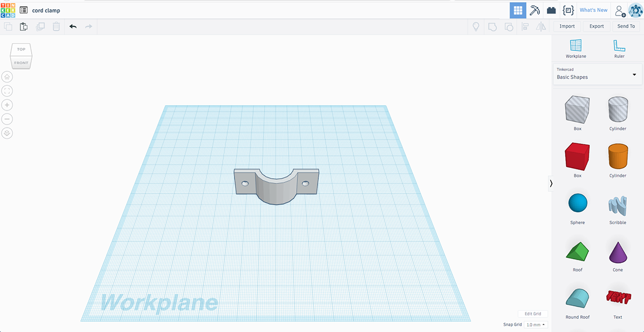Collapse the shapes panel with chevron
644x332 pixels.
(x=551, y=183)
